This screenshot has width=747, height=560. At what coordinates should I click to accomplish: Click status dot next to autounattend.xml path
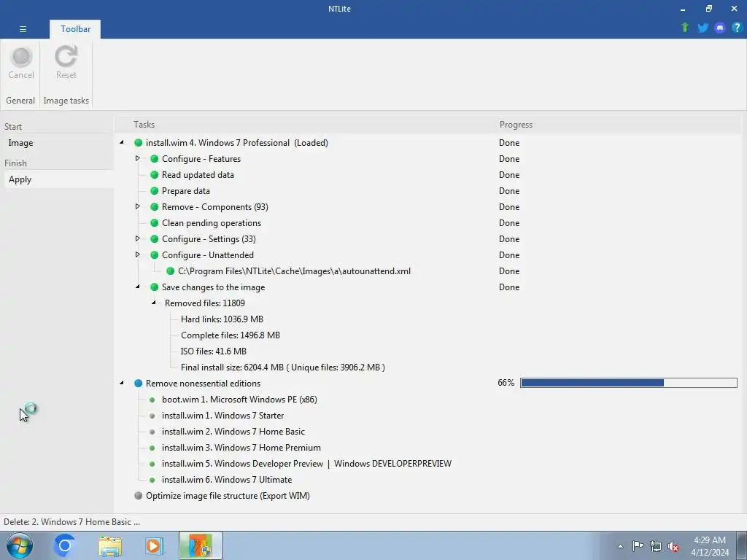171,271
